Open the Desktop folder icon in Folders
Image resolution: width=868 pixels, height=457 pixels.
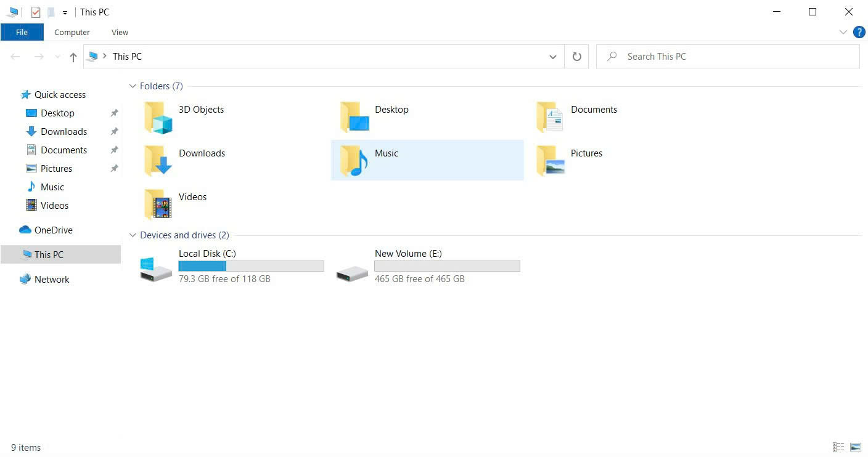354,117
